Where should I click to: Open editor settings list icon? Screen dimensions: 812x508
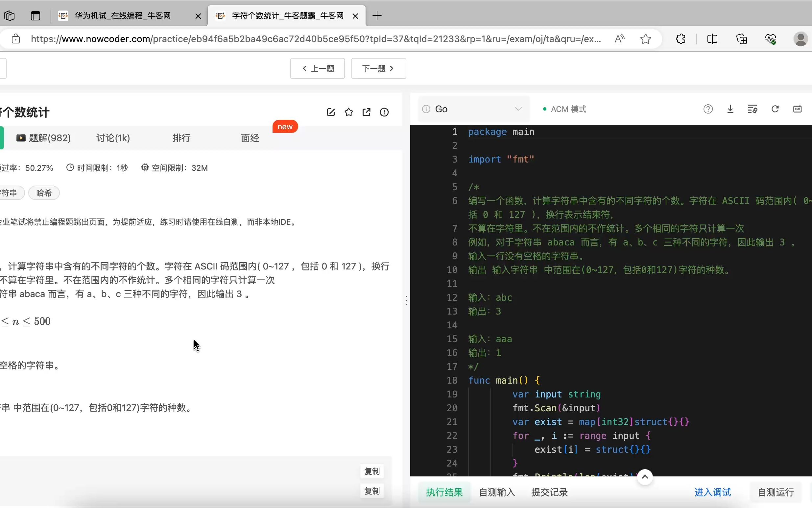coord(752,109)
